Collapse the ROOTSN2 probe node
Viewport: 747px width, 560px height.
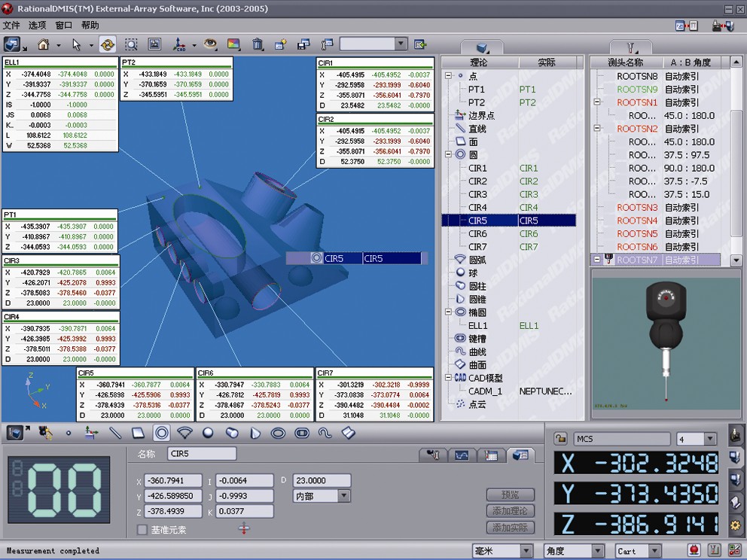click(x=598, y=129)
